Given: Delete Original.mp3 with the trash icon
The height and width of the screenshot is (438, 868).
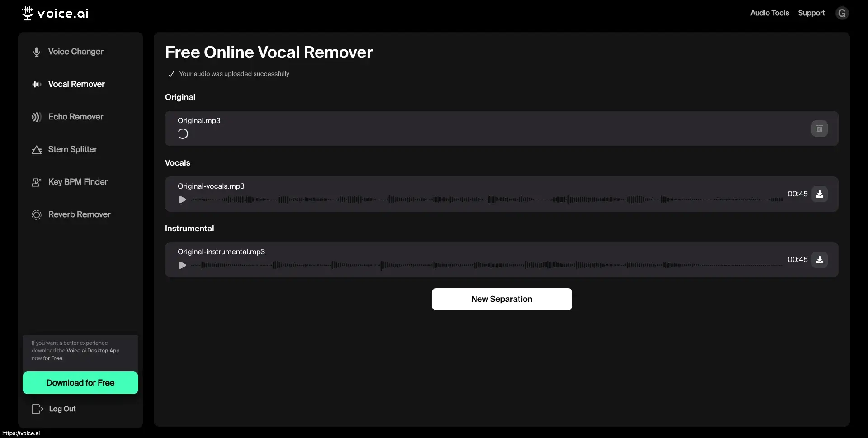Looking at the screenshot, I should point(819,129).
